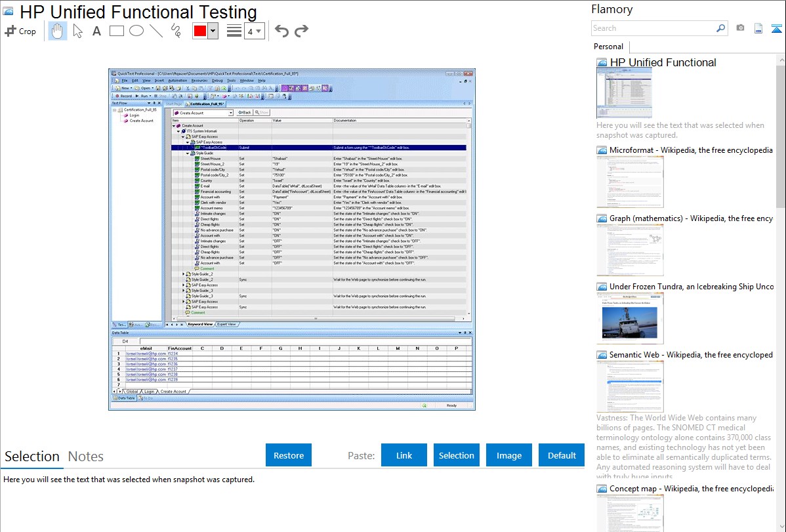Click the Microformat - Wikipedia title link
The width and height of the screenshot is (786, 532).
coord(691,150)
